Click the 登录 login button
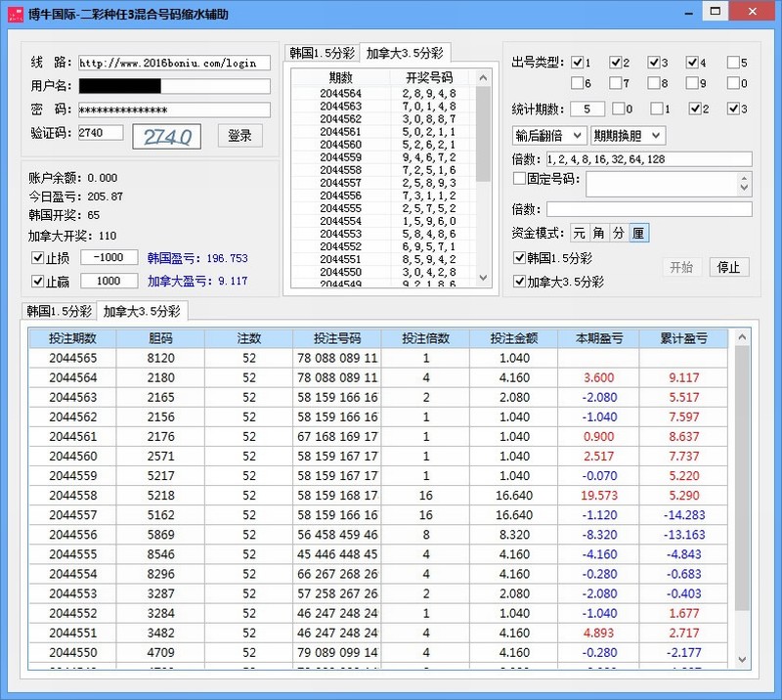Screen dimensions: 782x700 click(x=239, y=136)
